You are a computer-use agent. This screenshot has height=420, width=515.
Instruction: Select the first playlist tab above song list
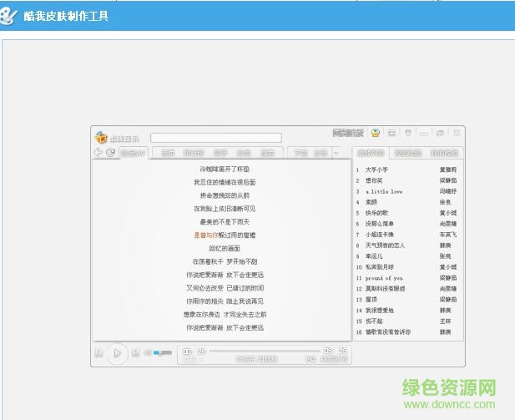(371, 153)
